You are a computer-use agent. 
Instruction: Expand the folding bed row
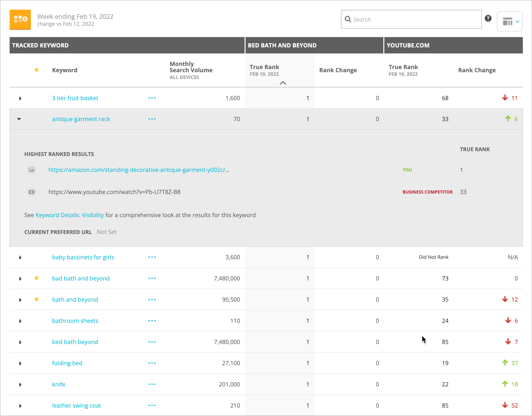point(20,363)
